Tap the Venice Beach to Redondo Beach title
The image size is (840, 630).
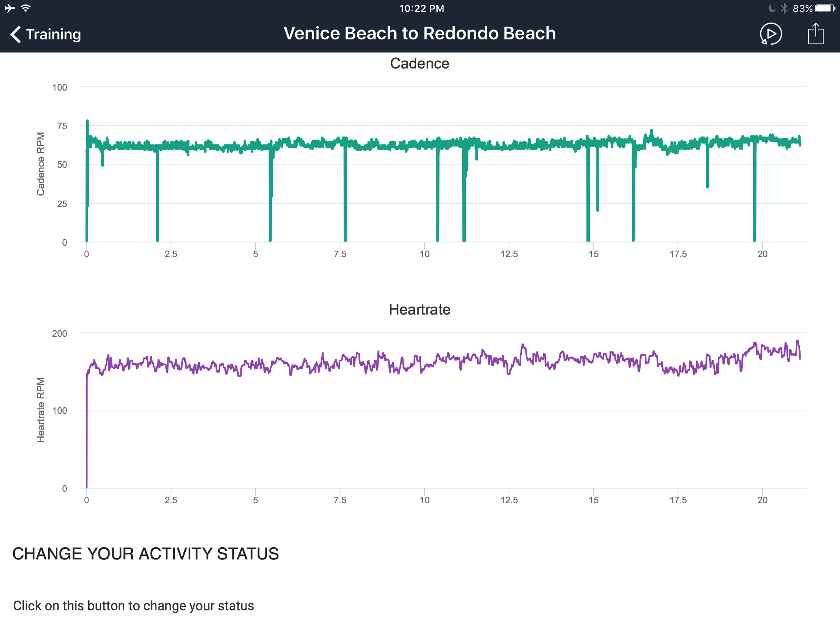click(x=420, y=34)
